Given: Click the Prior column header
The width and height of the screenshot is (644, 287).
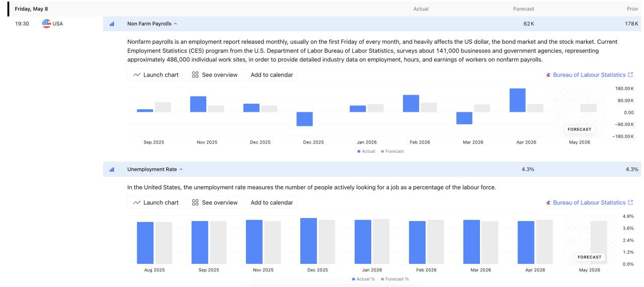Looking at the screenshot, I should coord(633,9).
